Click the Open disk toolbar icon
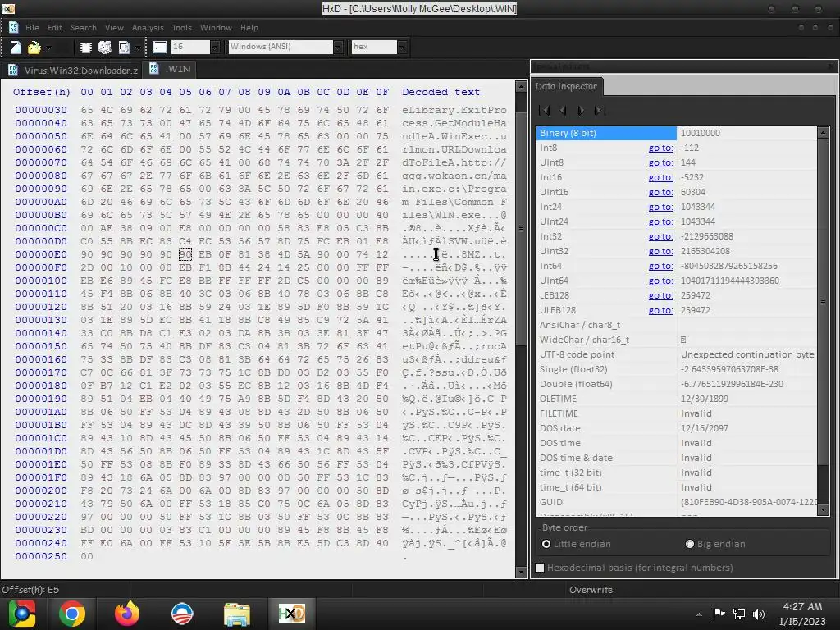 (x=105, y=47)
